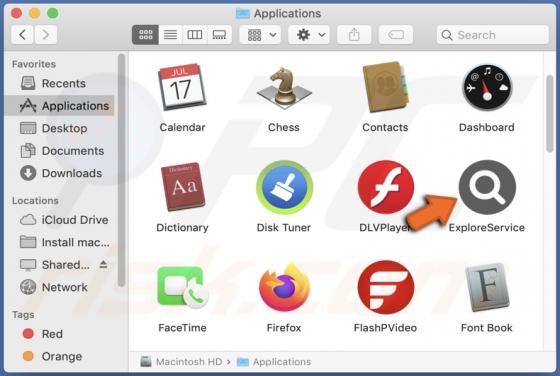Open the Install mac... volume in sidebar

(59, 242)
